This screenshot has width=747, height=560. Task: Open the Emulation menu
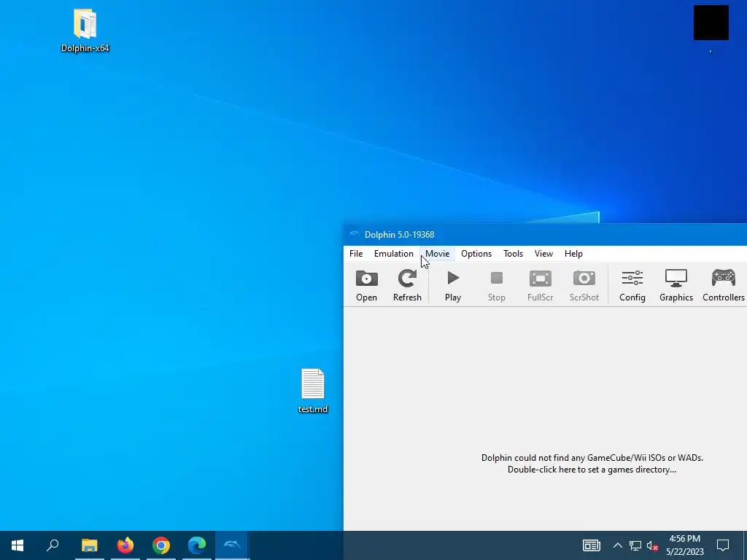tap(393, 253)
